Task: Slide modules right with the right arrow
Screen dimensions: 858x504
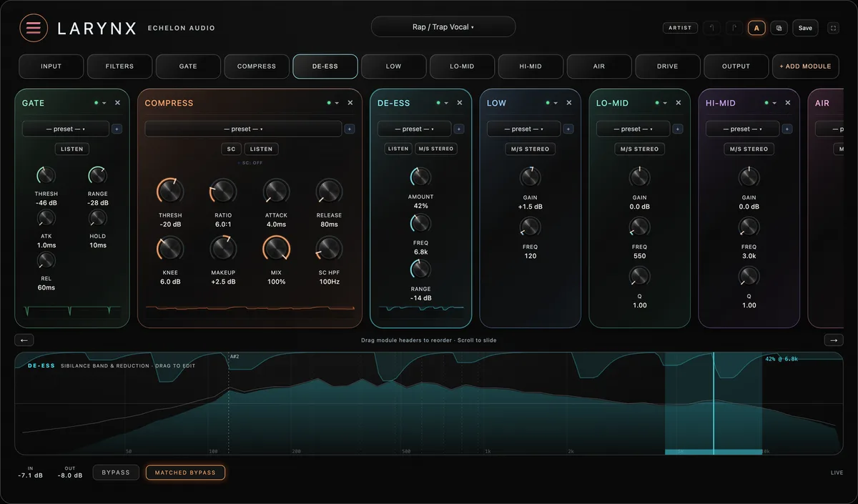Action: coord(834,340)
